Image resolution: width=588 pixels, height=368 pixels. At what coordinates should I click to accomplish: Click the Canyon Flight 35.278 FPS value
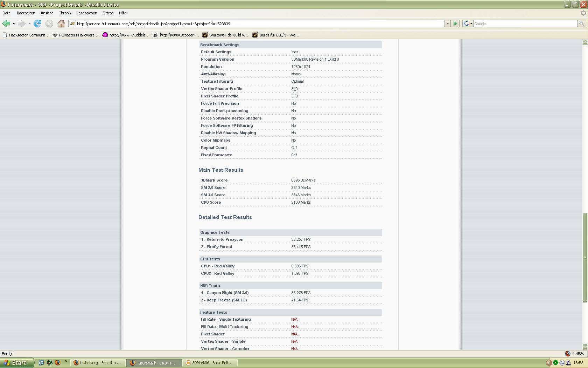coord(301,293)
